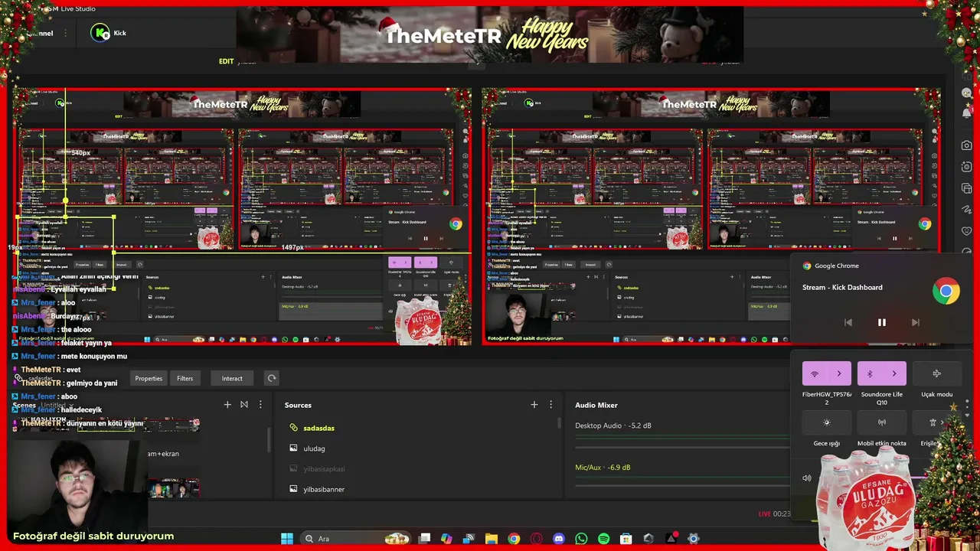Click the EDIT preview label
Screen dimensions: 980x551
(x=226, y=61)
